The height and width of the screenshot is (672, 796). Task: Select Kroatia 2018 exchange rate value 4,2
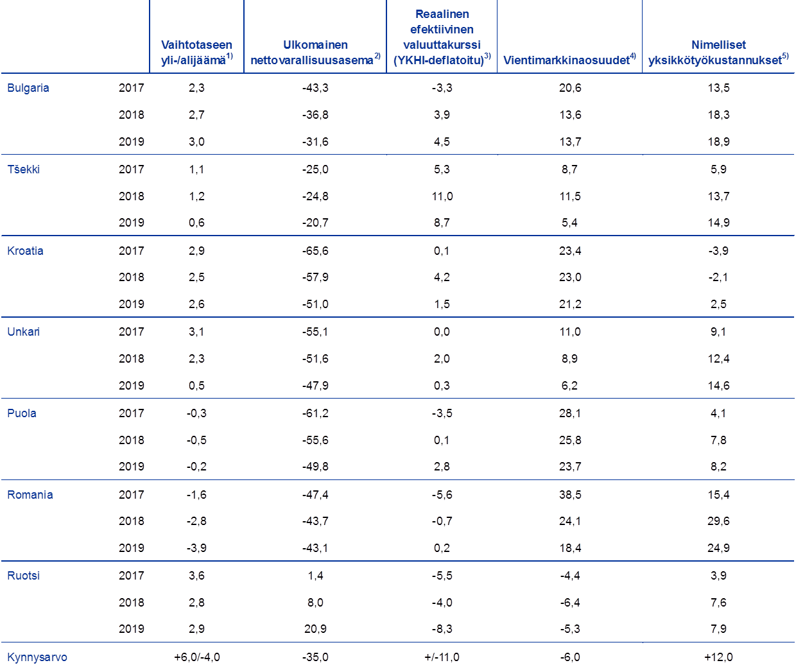(x=442, y=277)
